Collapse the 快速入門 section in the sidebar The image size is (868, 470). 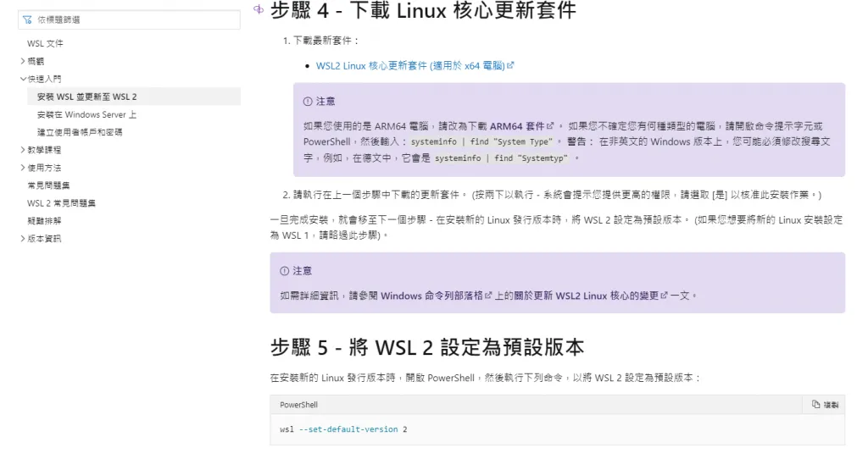[x=23, y=79]
